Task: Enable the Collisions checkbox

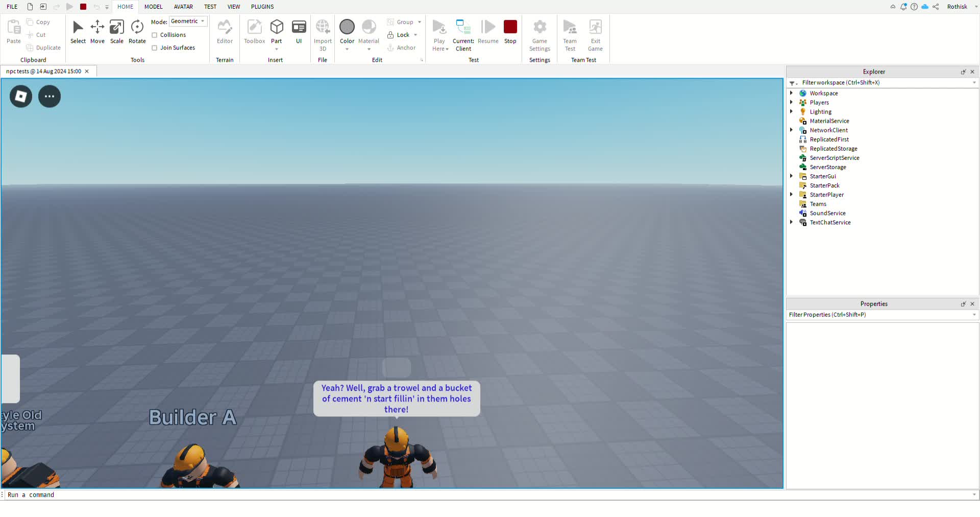Action: pos(155,35)
